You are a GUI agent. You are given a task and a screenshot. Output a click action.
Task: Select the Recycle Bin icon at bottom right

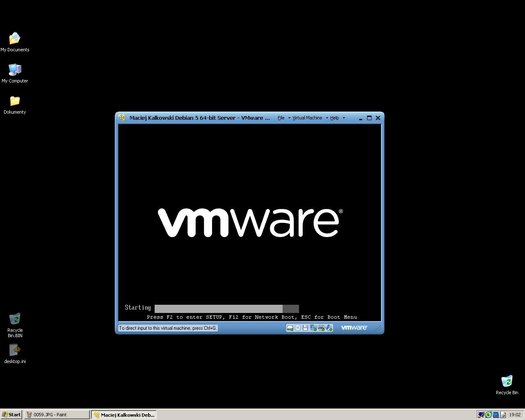(507, 385)
